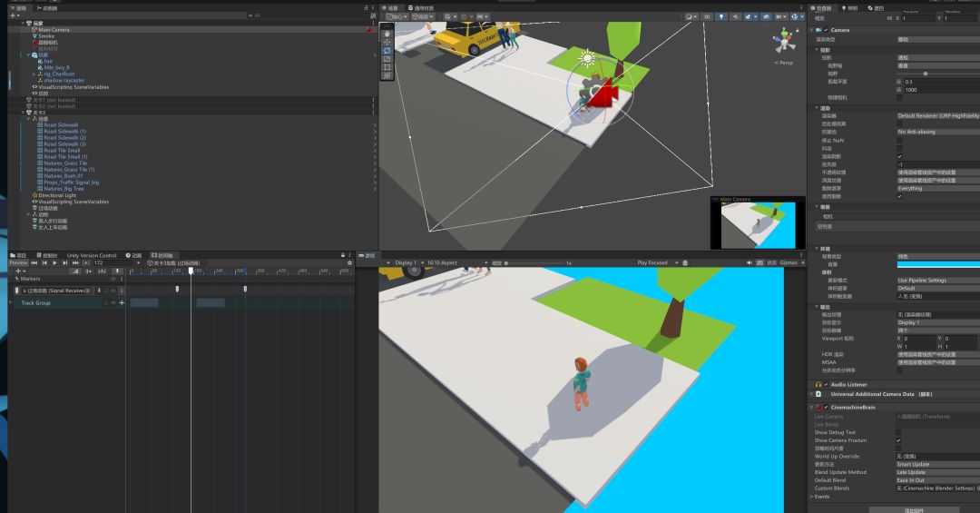Open the Default Blend Ease In Out dropdown
The image size is (980, 513).
938,480
